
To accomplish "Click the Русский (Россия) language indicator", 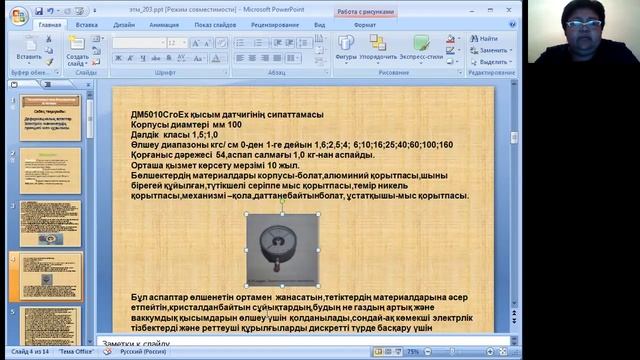I will 143,351.
